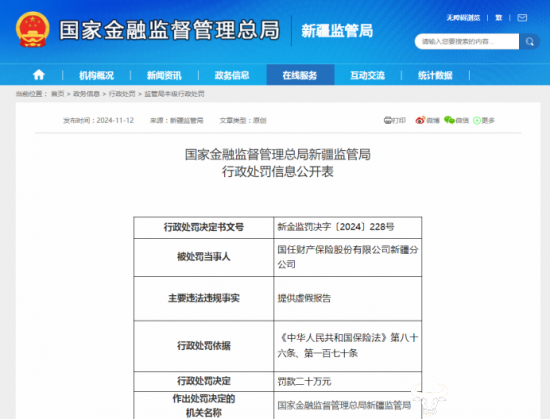Click the 首页 breadcrumb link
Image resolution: width=550 pixels, height=419 pixels.
(x=58, y=94)
